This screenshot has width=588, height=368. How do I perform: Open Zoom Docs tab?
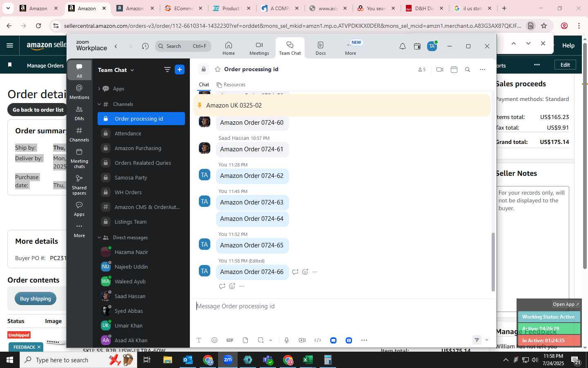[321, 48]
